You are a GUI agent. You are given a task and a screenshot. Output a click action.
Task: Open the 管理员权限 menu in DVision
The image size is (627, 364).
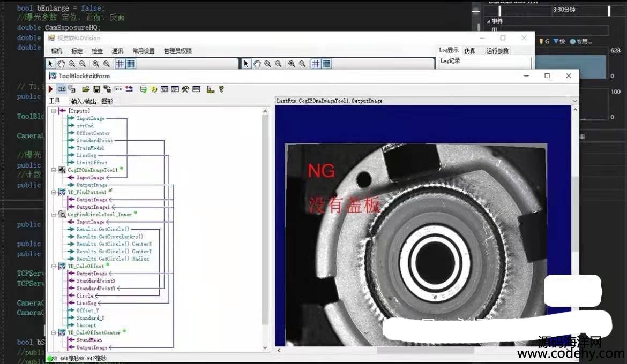178,51
